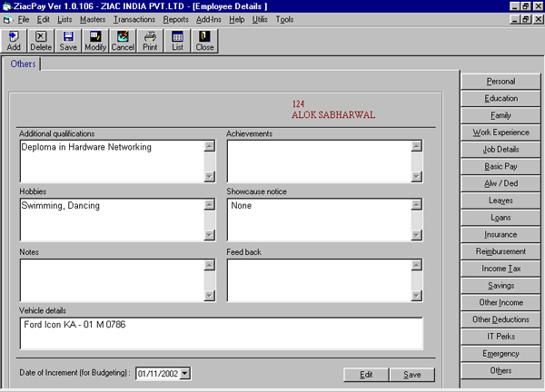The image size is (545, 392).
Task: Click the app icon in the menu bar
Action: (x=7, y=20)
